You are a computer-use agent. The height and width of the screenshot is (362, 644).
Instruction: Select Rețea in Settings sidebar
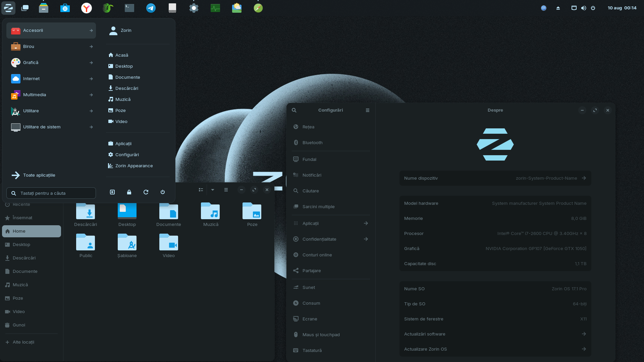tap(331, 127)
